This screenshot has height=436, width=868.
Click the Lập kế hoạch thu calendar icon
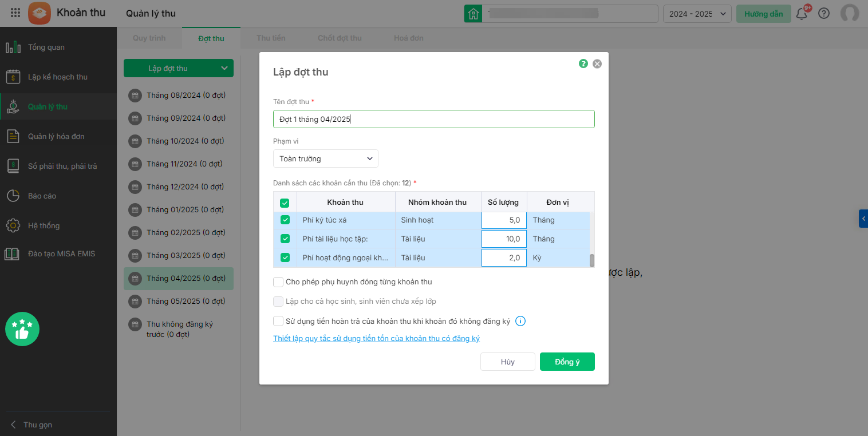[13, 77]
